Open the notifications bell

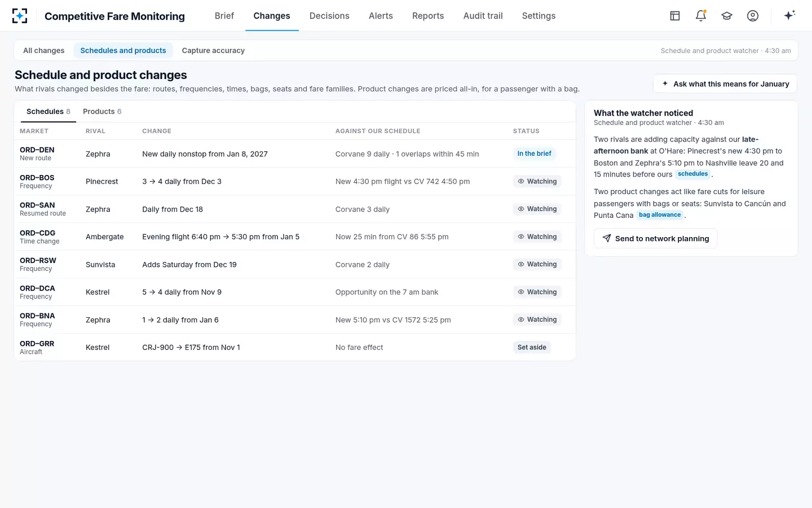pyautogui.click(x=701, y=16)
